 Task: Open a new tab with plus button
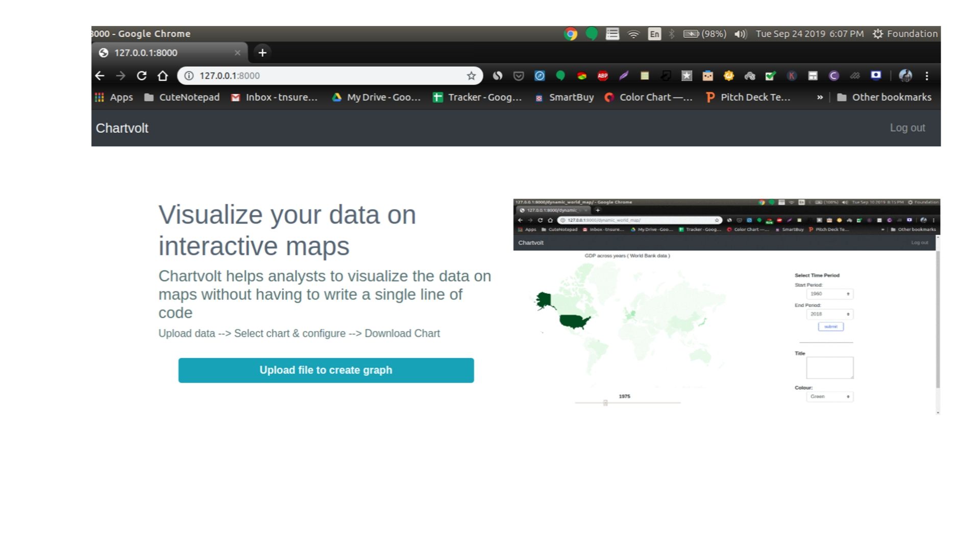click(262, 53)
